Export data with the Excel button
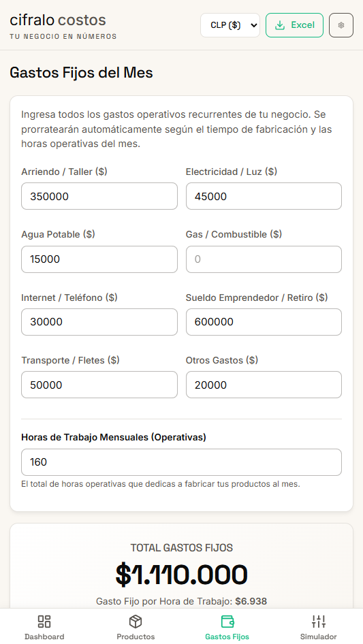 [294, 25]
